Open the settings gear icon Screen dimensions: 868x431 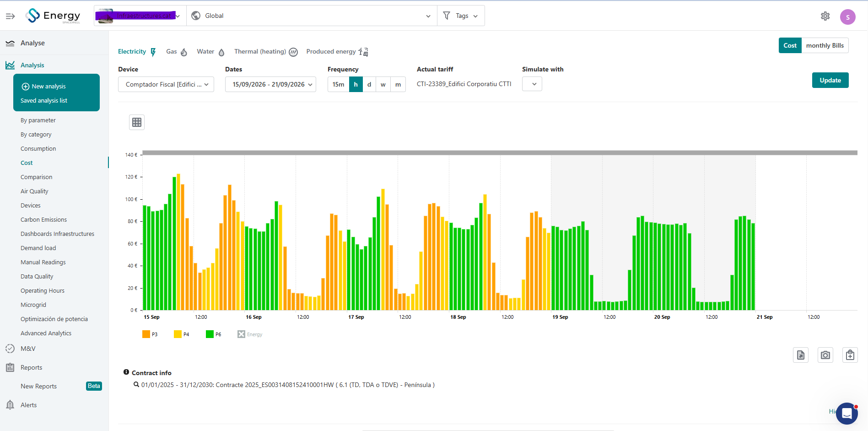[825, 16]
